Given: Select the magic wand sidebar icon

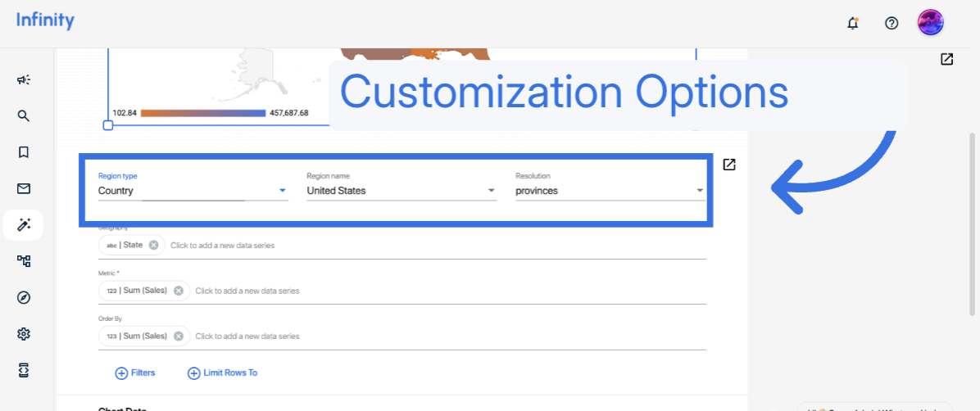Looking at the screenshot, I should 24,224.
